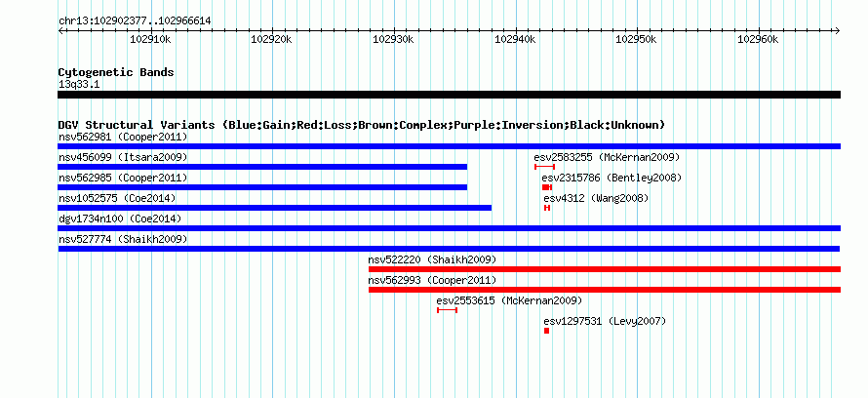This screenshot has width=868, height=398.
Task: Click the dgv1734n100 blue bar
Action: pyautogui.click(x=449, y=228)
